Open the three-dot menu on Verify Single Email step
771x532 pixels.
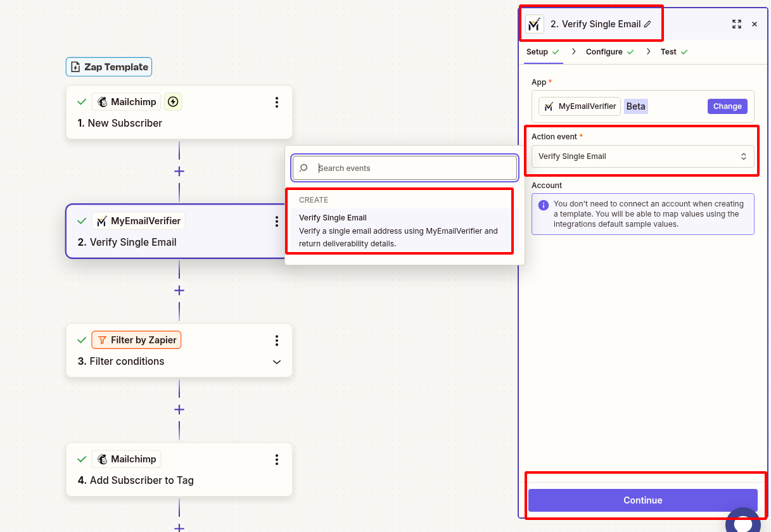coord(277,221)
